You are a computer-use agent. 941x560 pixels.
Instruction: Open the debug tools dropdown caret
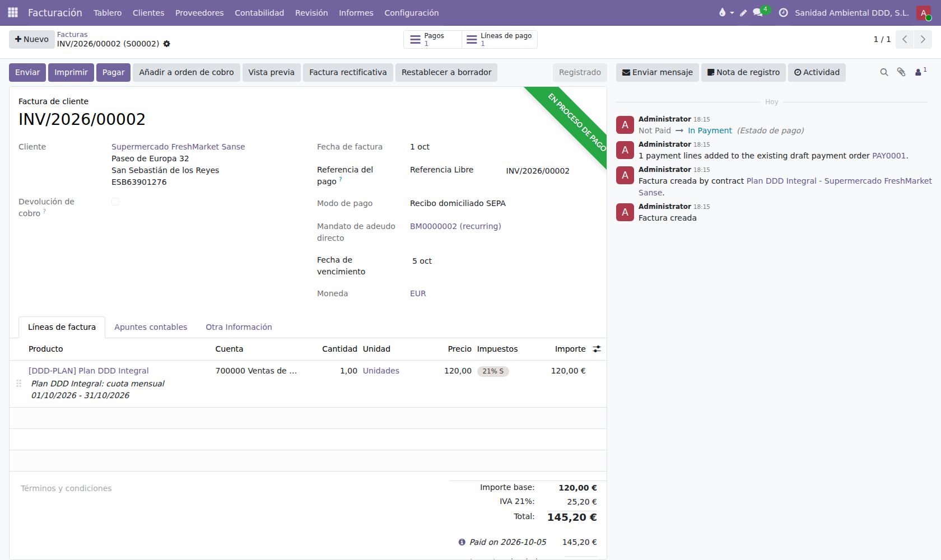click(x=732, y=13)
